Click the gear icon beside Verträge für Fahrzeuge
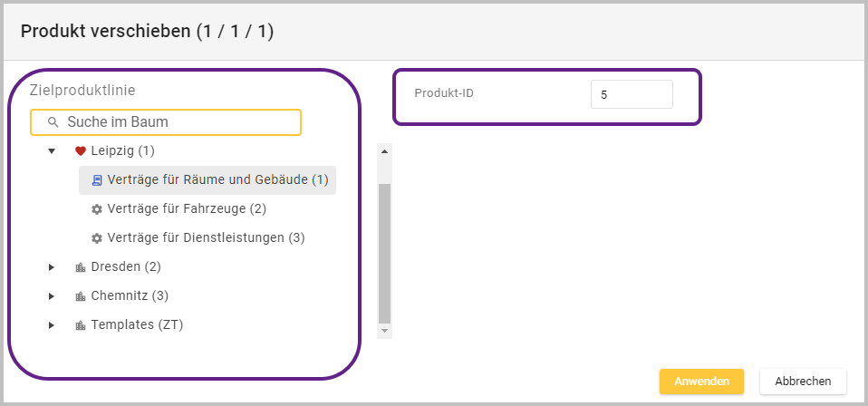 point(97,209)
